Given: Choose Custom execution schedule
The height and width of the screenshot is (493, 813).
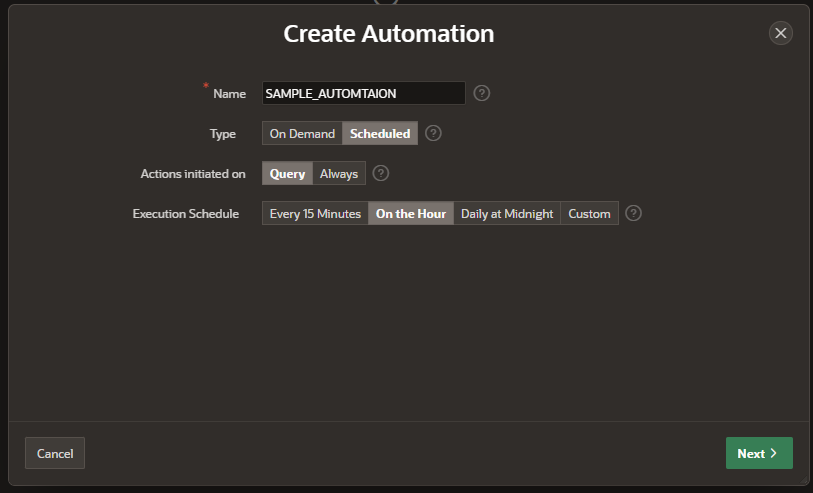Looking at the screenshot, I should pyautogui.click(x=589, y=213).
